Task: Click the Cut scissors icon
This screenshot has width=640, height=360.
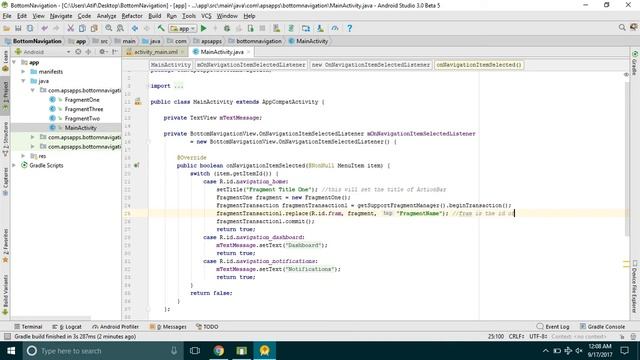Action: 71,28
